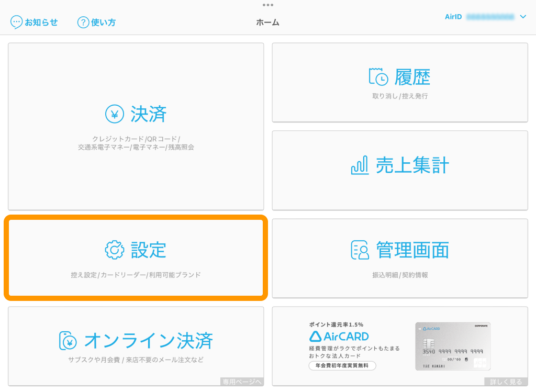Select the 取り消し/控え発行 subtitle under 履歴
The image size is (536, 392).
coord(400,96)
